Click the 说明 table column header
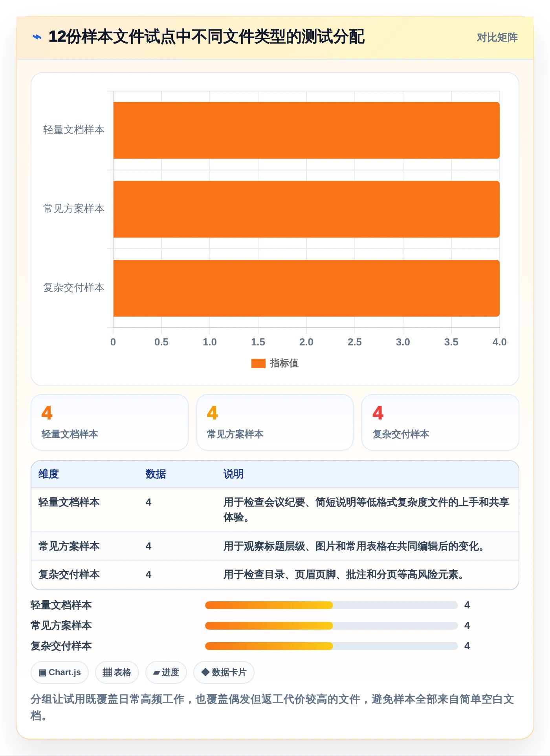 point(234,474)
